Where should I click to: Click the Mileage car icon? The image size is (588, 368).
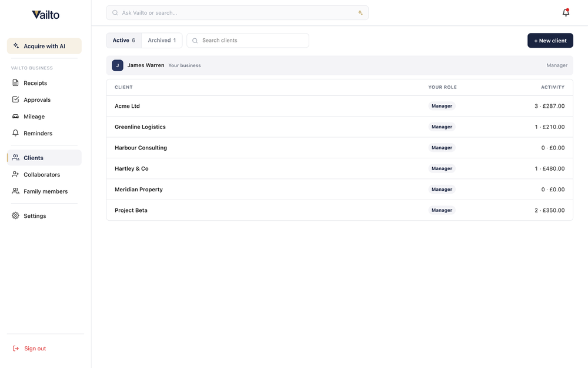point(15,117)
